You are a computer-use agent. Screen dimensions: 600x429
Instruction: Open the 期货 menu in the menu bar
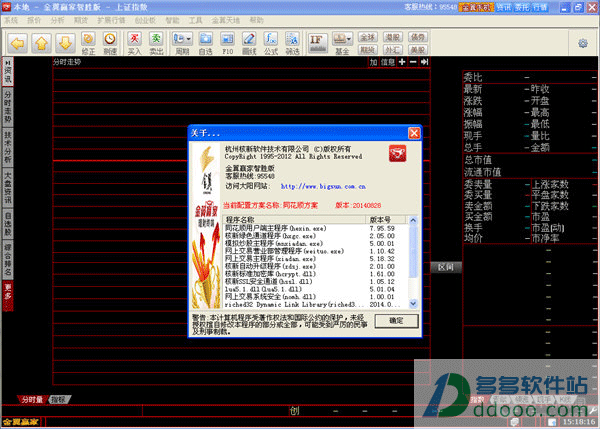point(81,21)
